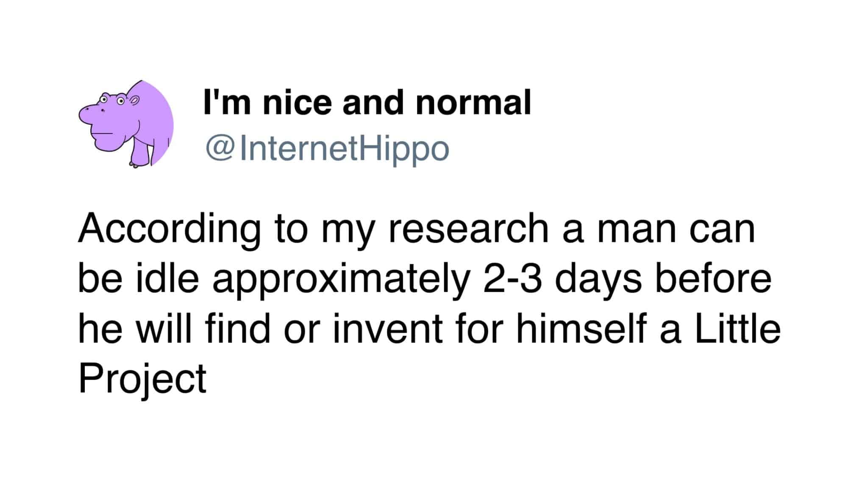Open the "I'm nice and normal" display name

click(367, 103)
